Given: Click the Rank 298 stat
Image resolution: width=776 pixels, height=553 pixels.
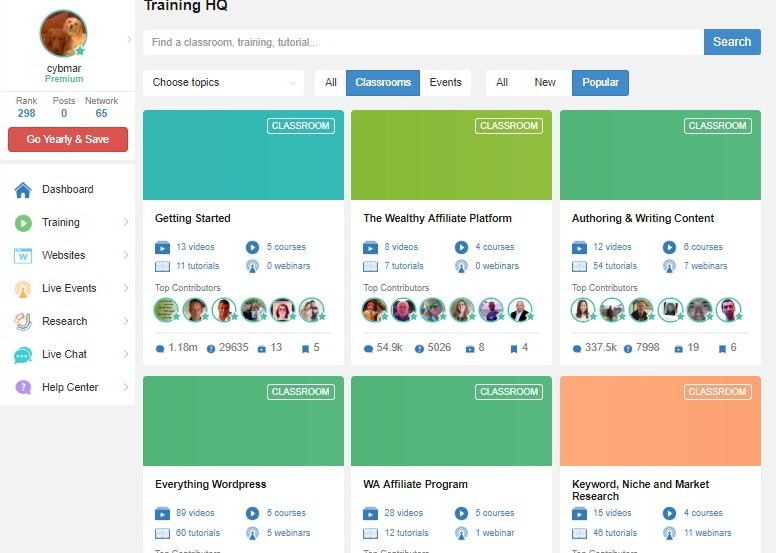Looking at the screenshot, I should 26,107.
